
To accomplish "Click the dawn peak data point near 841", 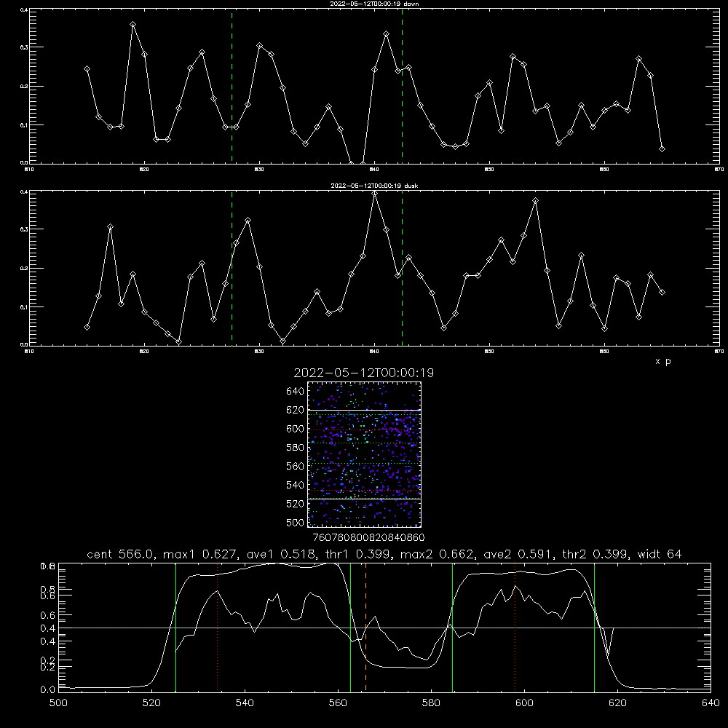I will pos(387,34).
